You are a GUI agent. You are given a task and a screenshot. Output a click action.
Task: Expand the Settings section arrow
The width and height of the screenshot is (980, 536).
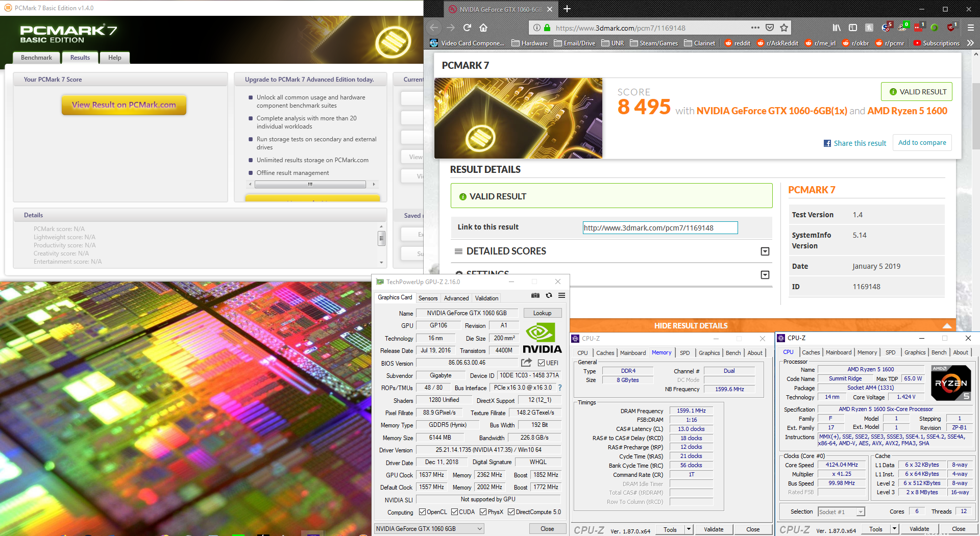[765, 275]
